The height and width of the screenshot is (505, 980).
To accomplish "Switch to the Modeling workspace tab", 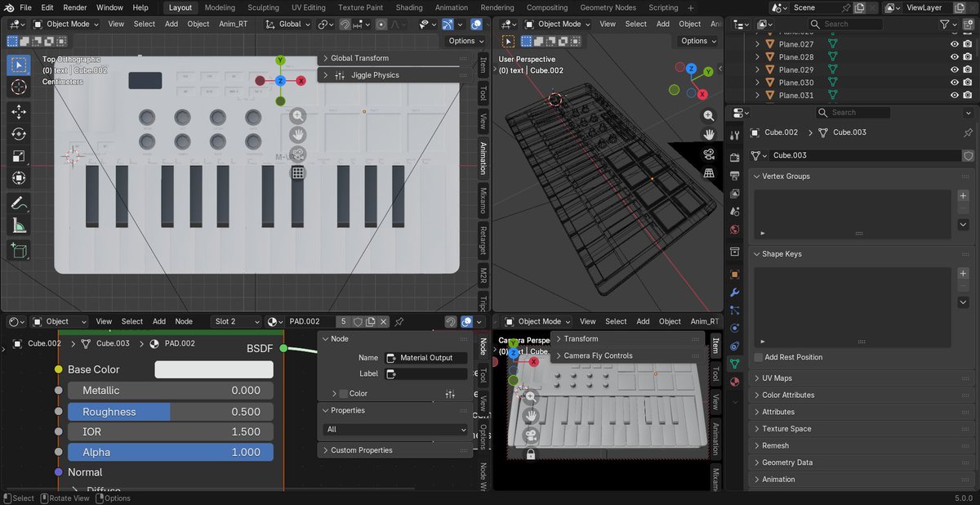I will pos(220,7).
